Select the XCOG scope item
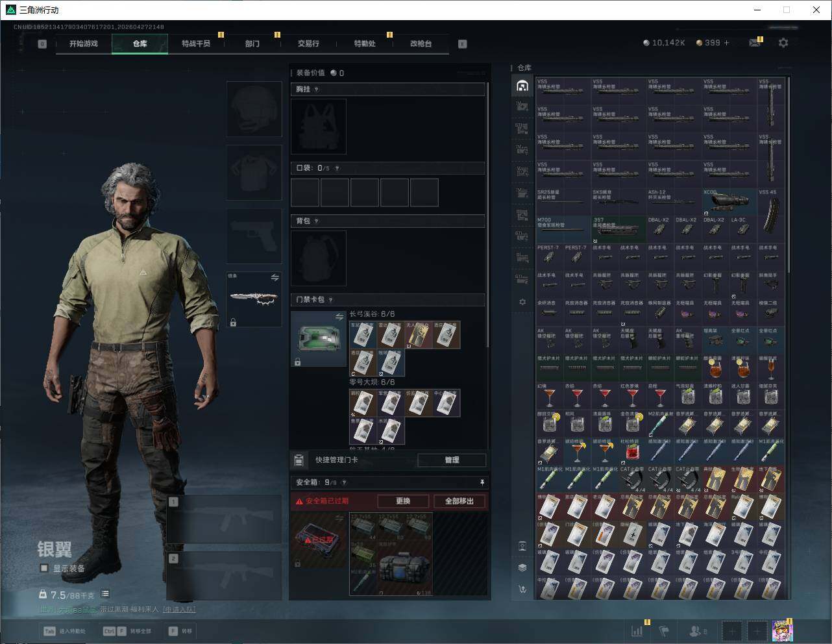Screen dimensions: 832x644 pos(729,202)
